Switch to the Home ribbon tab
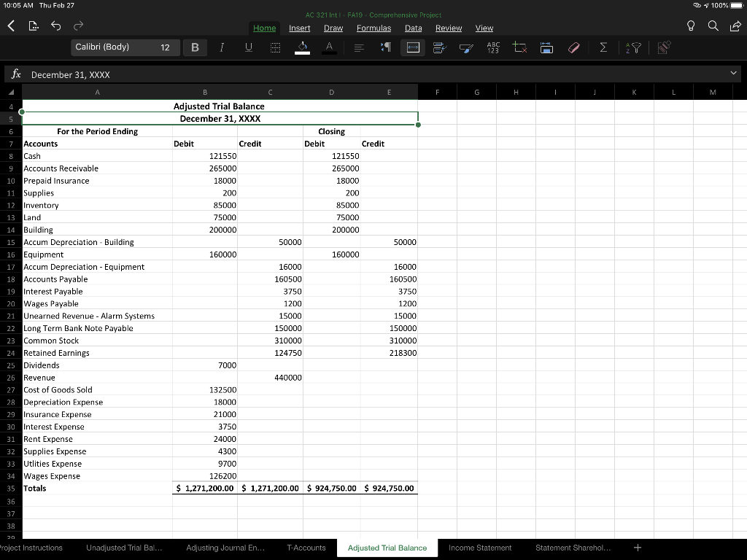This screenshot has width=747, height=560. coord(264,28)
